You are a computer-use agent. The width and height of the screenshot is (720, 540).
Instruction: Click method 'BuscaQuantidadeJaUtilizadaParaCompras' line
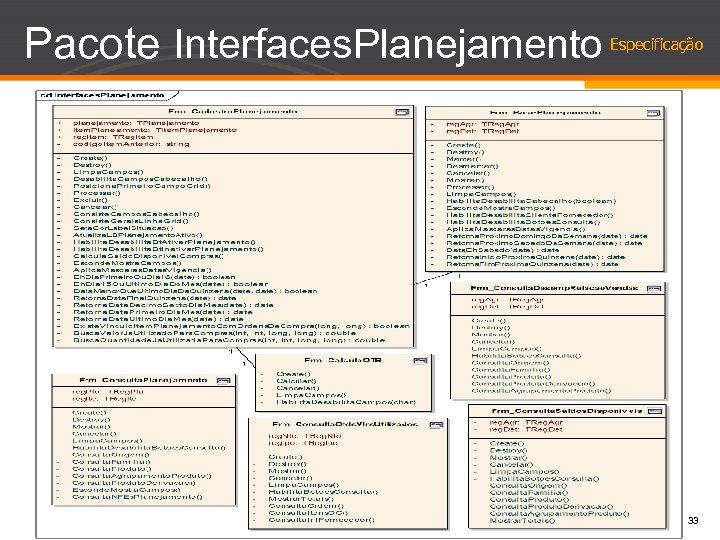pos(229,340)
